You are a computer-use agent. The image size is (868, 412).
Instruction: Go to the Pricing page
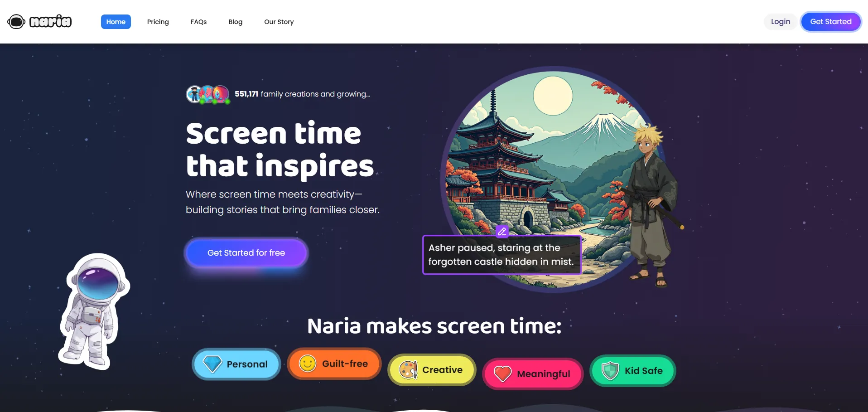[x=158, y=22]
